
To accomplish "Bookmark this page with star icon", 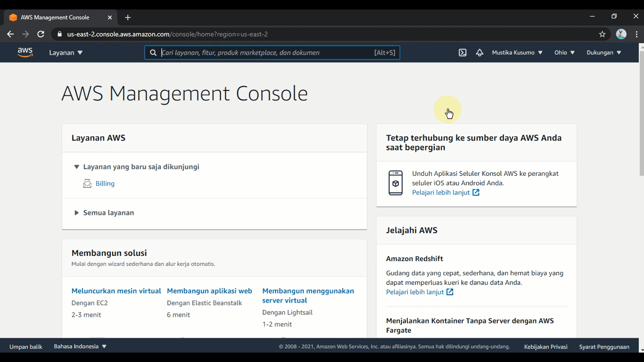I will coord(602,34).
